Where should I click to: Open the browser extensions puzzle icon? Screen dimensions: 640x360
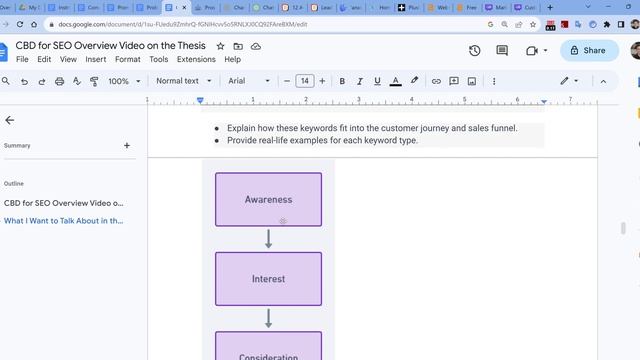tap(607, 24)
